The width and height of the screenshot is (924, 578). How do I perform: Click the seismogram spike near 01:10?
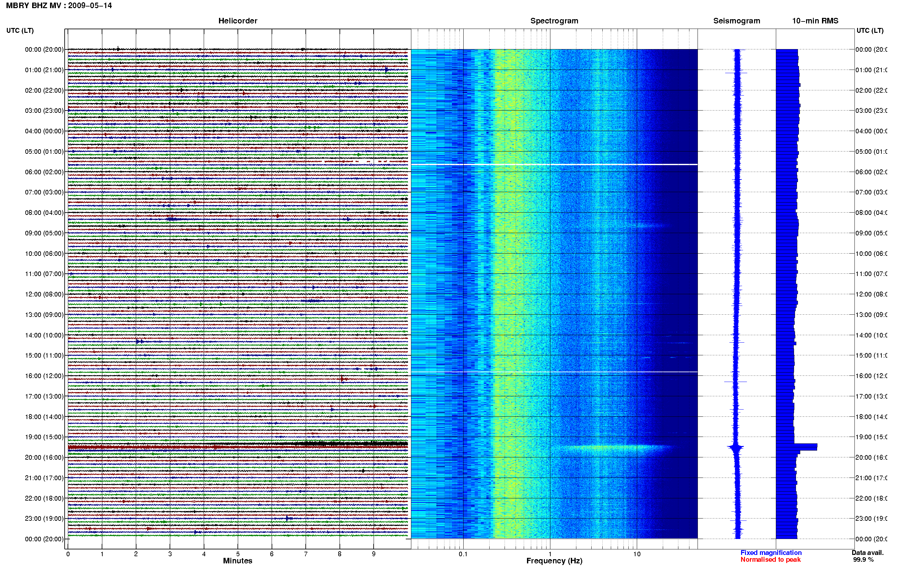736,72
